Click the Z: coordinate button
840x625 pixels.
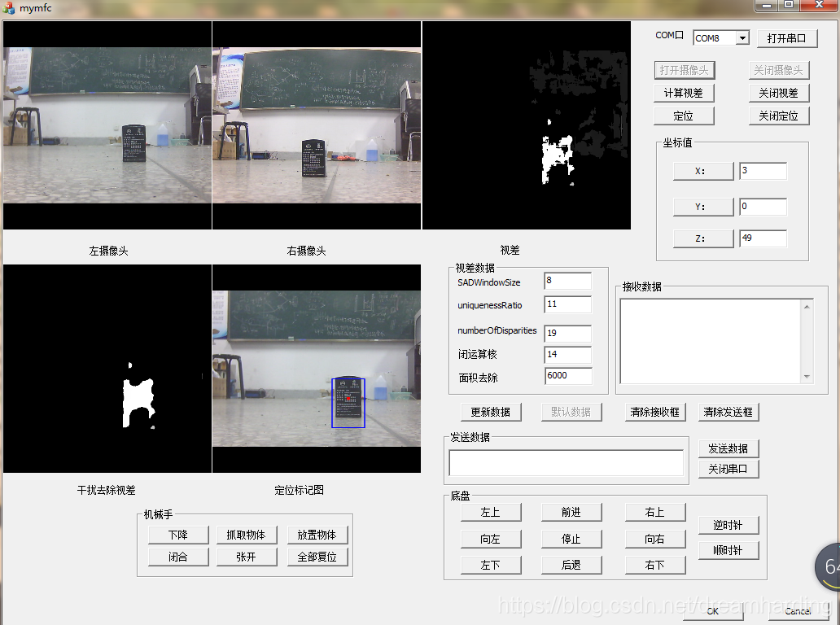coord(703,238)
